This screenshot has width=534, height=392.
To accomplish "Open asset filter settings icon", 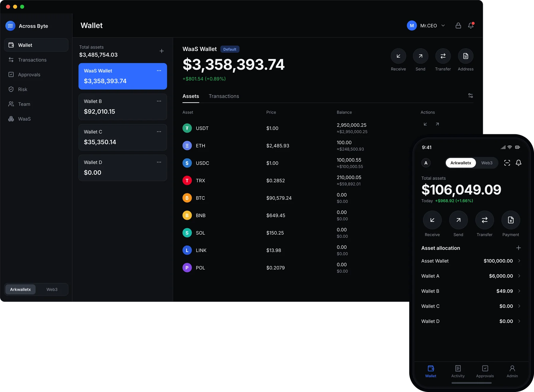I will (x=471, y=95).
